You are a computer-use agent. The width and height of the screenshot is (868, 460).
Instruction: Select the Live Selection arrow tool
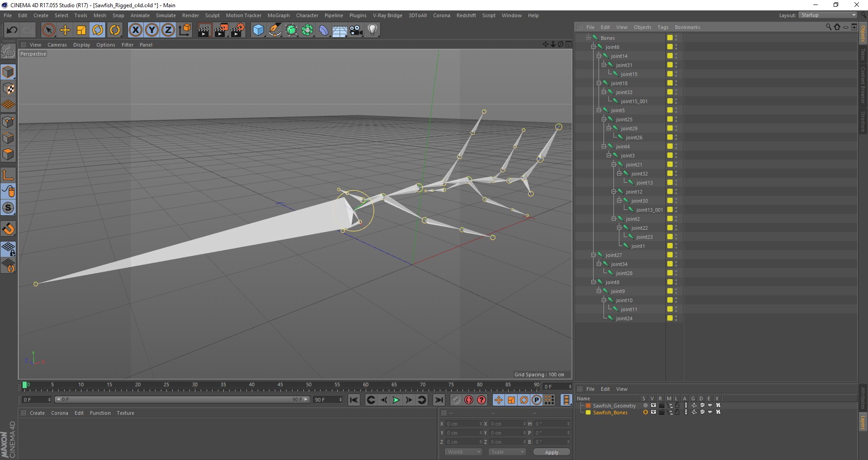pyautogui.click(x=48, y=30)
